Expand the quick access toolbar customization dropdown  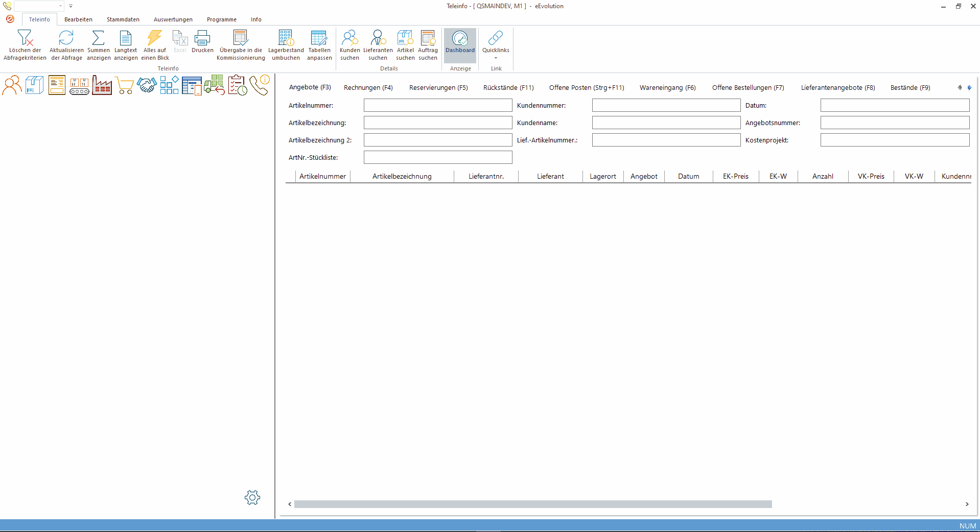71,6
